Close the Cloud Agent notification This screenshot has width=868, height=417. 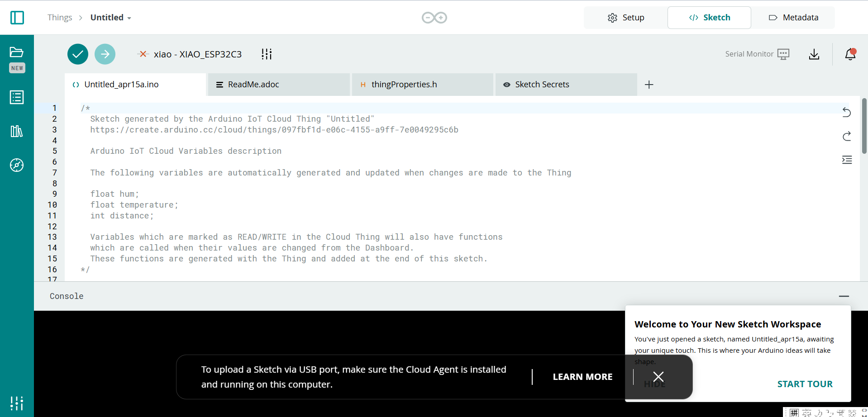[658, 377]
